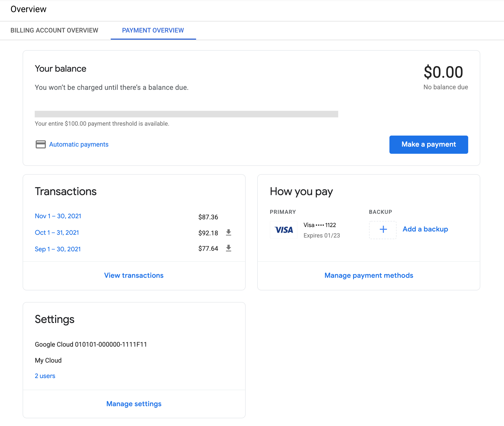Viewport: 504px width, 426px height.
Task: Click the $0.00 balance amount
Action: pyautogui.click(x=443, y=72)
